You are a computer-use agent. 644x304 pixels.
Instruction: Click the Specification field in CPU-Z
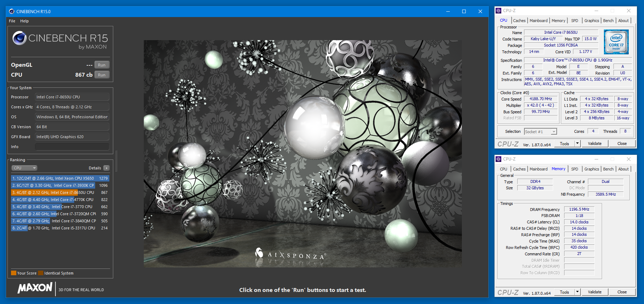pyautogui.click(x=578, y=60)
